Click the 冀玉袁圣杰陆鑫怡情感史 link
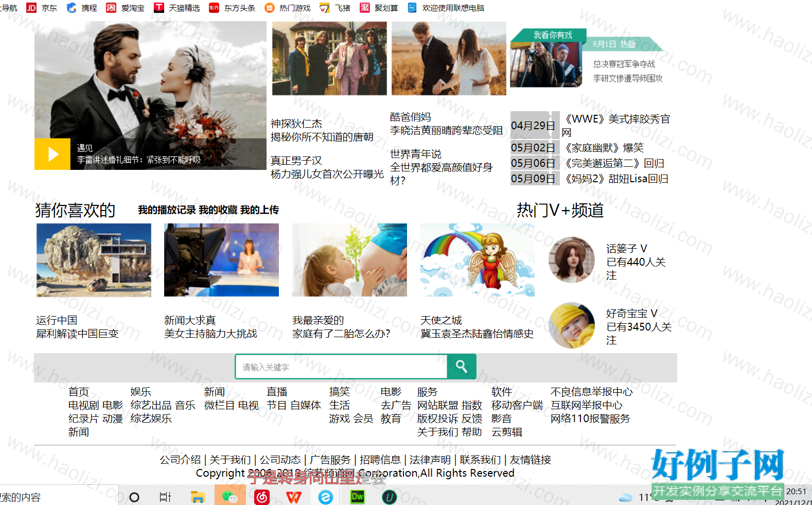 coord(477,334)
